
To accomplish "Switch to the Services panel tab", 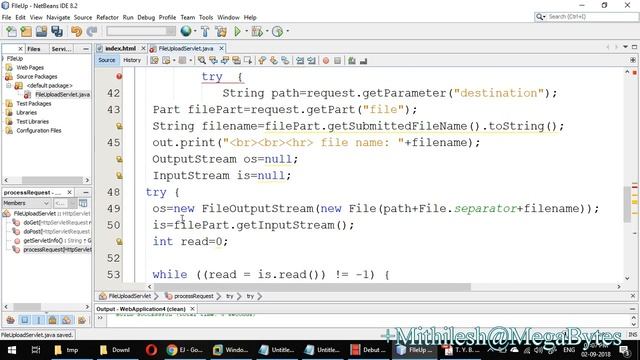I will [x=61, y=49].
